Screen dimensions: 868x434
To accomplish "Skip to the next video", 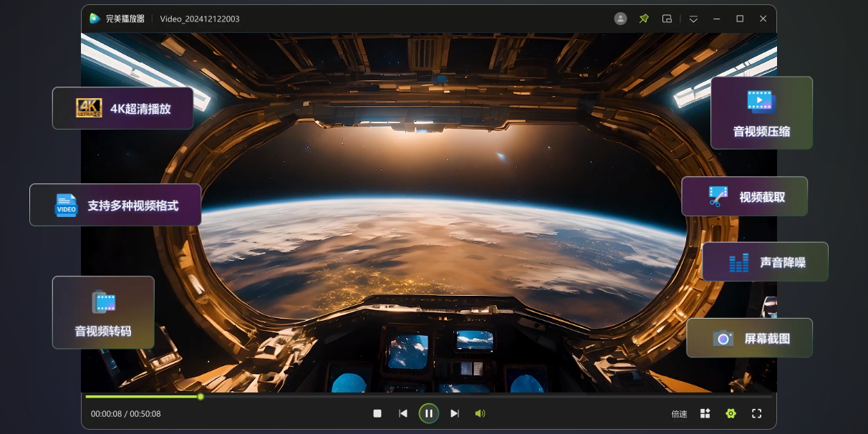I will 454,413.
